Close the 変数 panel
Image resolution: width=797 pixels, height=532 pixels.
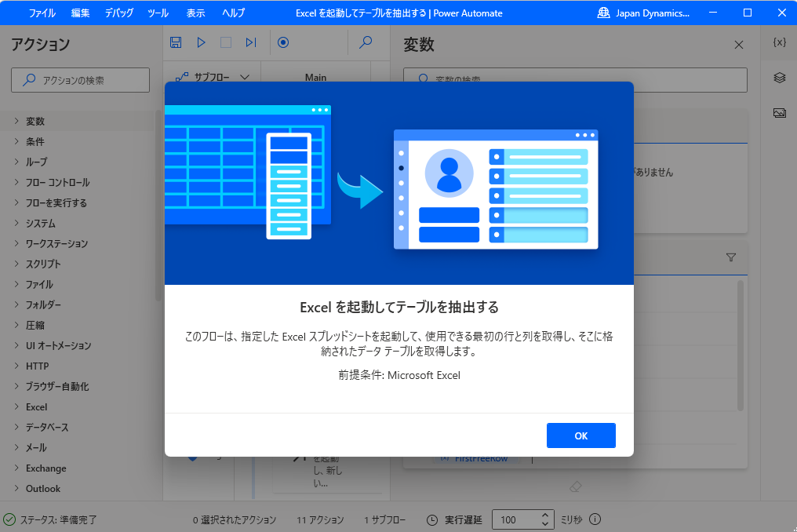(739, 45)
